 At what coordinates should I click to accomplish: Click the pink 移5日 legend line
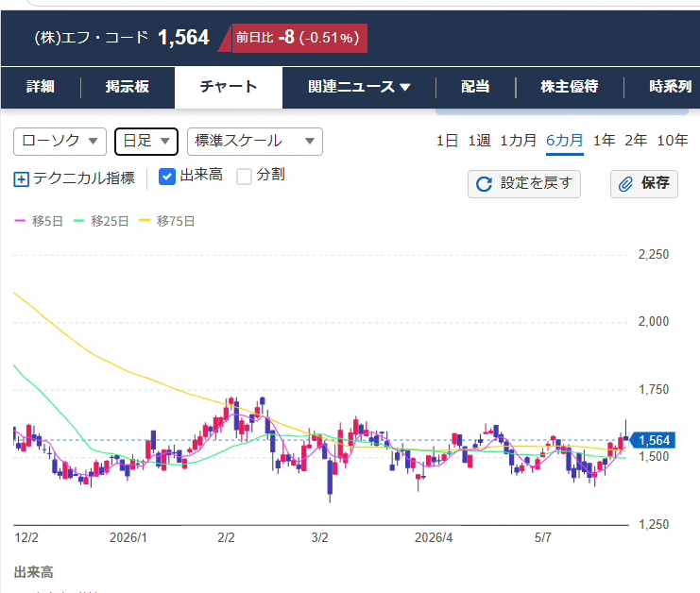(x=20, y=220)
